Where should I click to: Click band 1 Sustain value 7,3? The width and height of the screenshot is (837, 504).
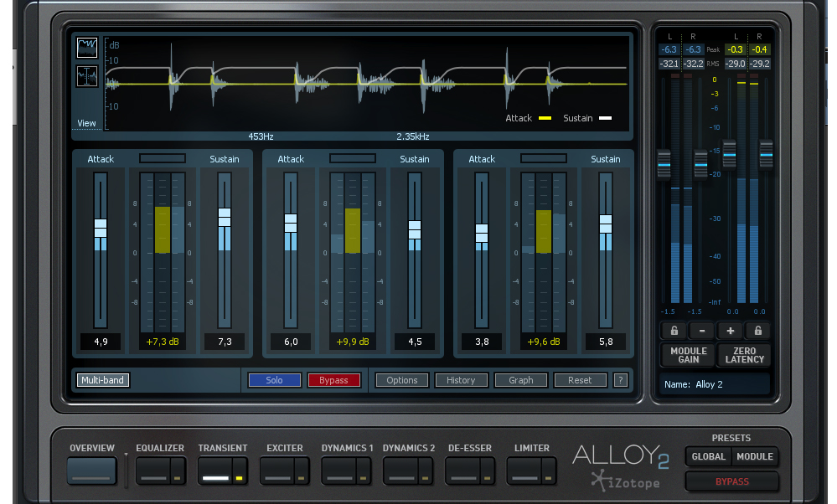(x=225, y=342)
